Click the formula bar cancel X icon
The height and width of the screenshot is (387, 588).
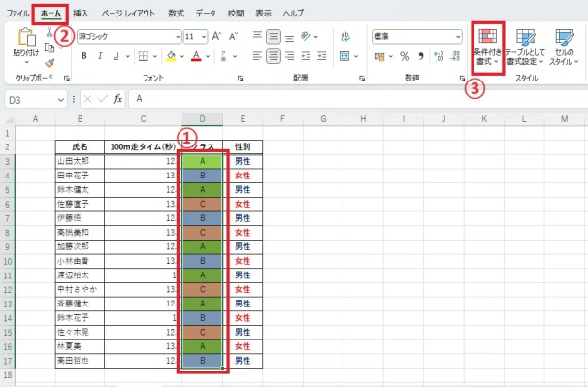click(x=87, y=99)
